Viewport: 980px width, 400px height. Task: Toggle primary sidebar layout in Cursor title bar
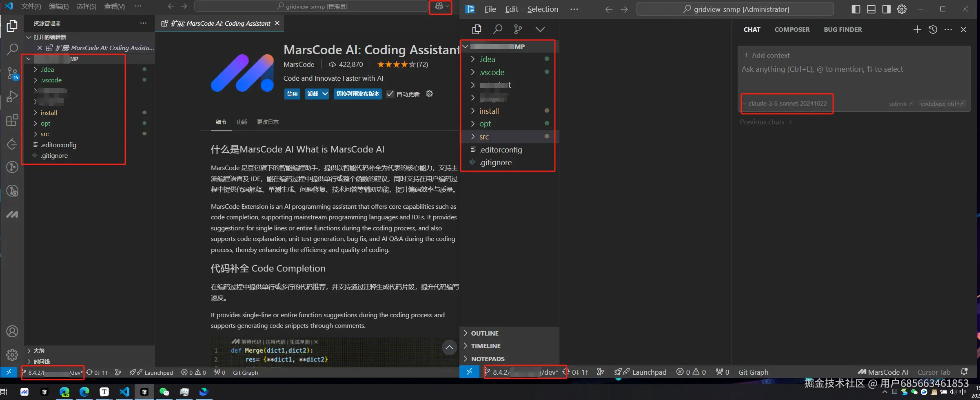tap(856, 9)
